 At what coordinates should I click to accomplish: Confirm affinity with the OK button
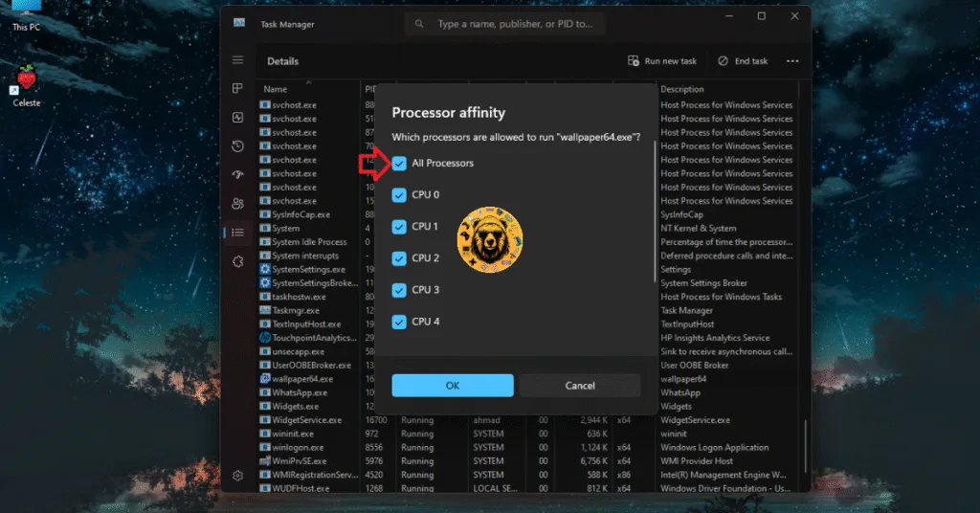coord(453,386)
